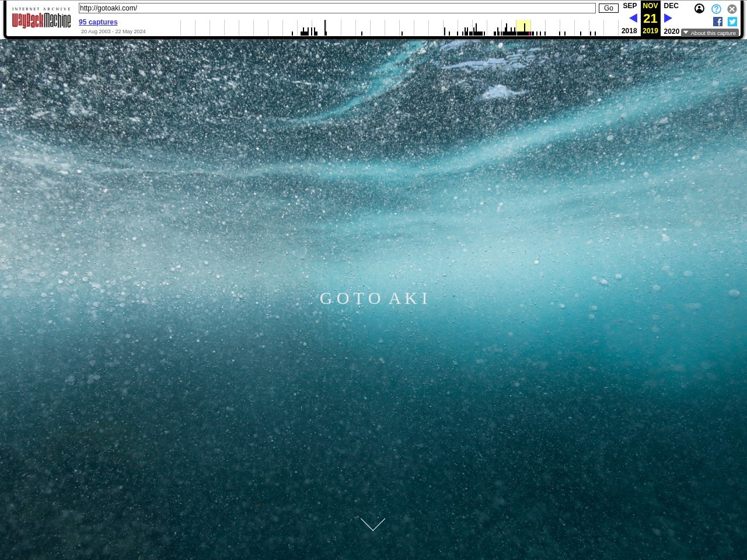Click the current capture day 21

click(x=650, y=18)
